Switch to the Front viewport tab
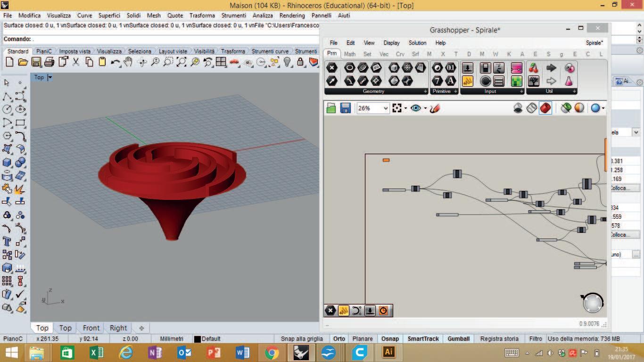This screenshot has height=362, width=644. 91,328
